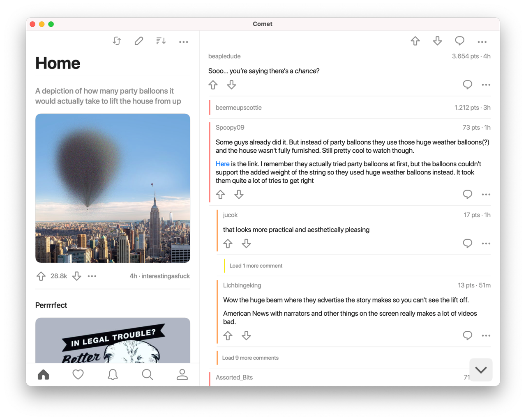Downvote Spoopy09's comment

239,195
